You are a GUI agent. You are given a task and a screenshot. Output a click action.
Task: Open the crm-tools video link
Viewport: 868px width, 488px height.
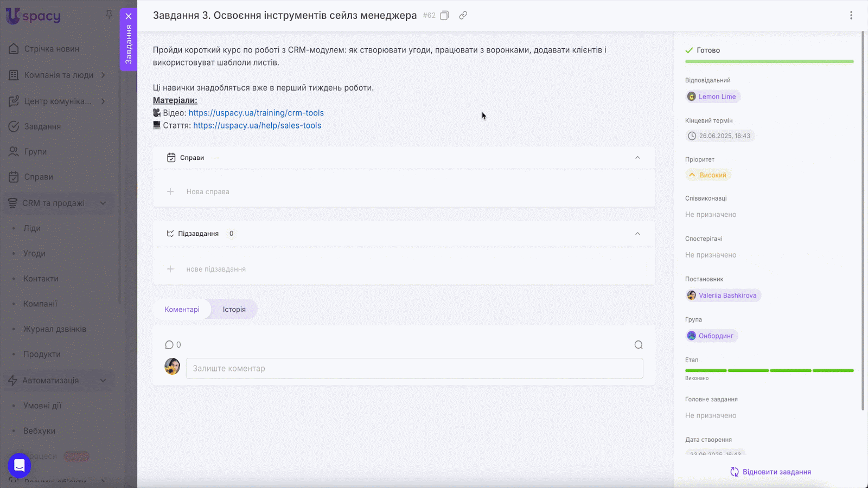[256, 113]
